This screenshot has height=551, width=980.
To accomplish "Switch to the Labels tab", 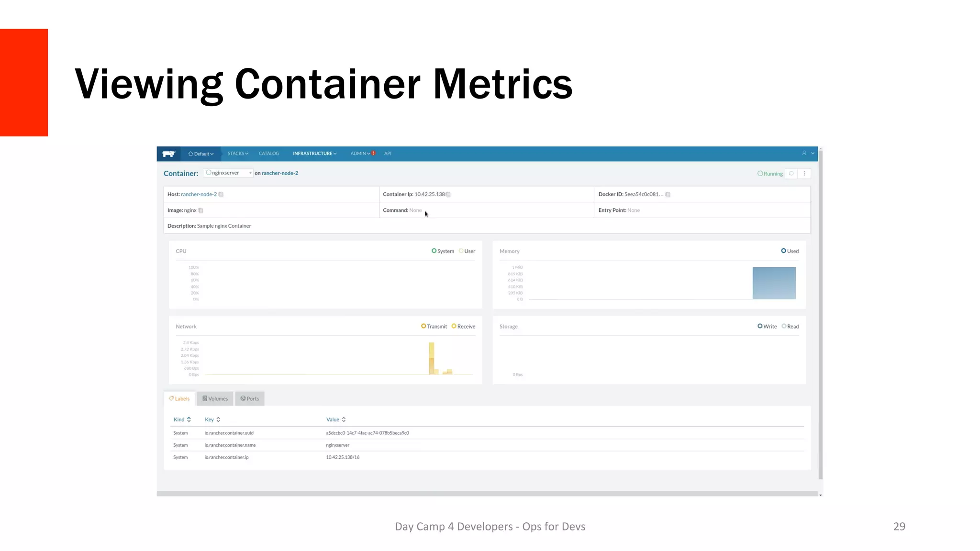I will [179, 398].
